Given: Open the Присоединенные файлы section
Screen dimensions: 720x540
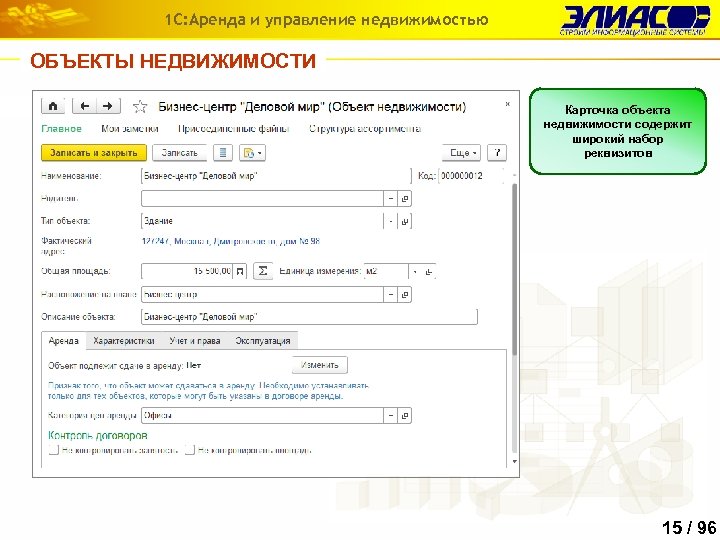Looking at the screenshot, I should [x=234, y=129].
